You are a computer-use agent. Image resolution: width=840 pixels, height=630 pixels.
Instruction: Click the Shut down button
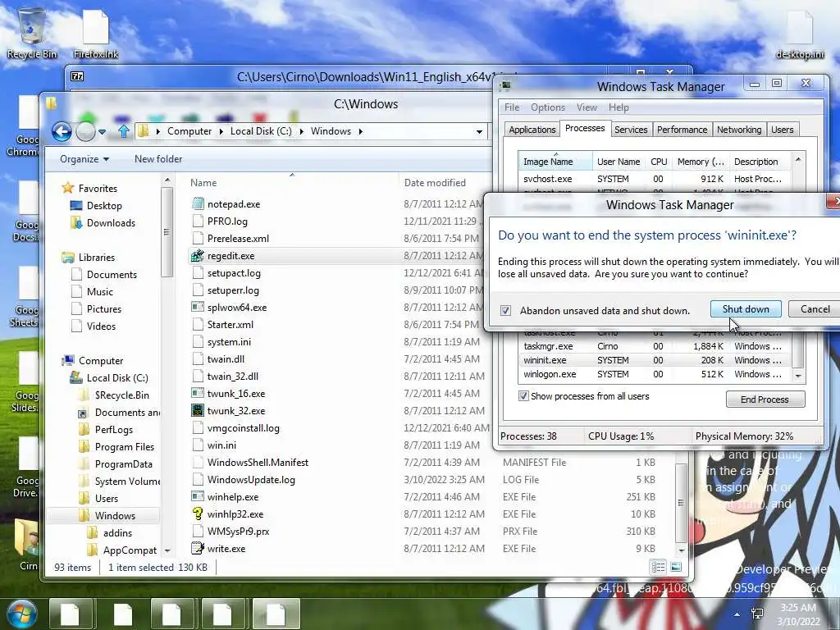click(746, 309)
